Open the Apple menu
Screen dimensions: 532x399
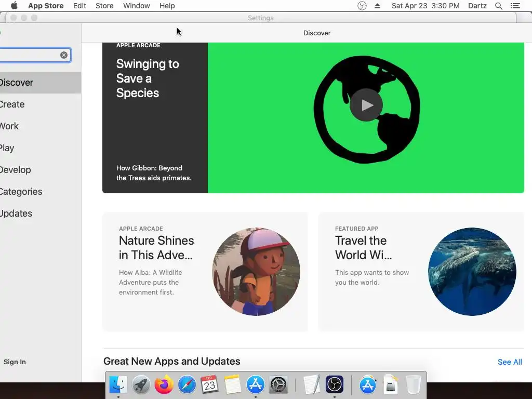pos(14,6)
